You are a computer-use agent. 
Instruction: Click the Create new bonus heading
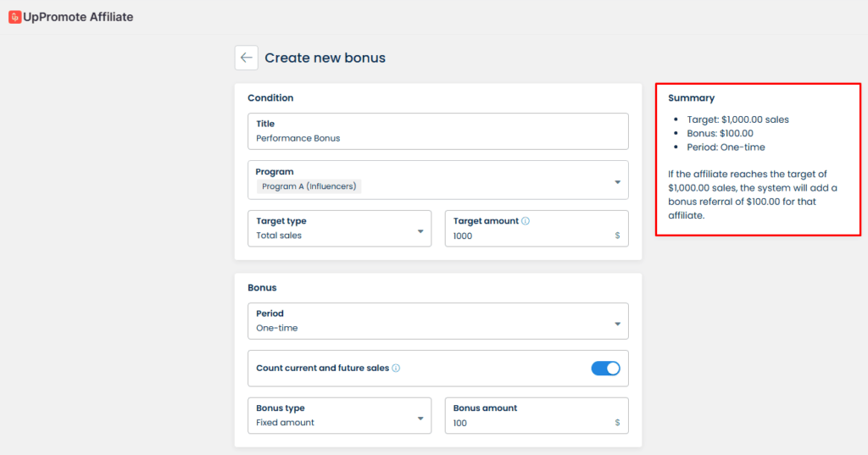coord(325,58)
